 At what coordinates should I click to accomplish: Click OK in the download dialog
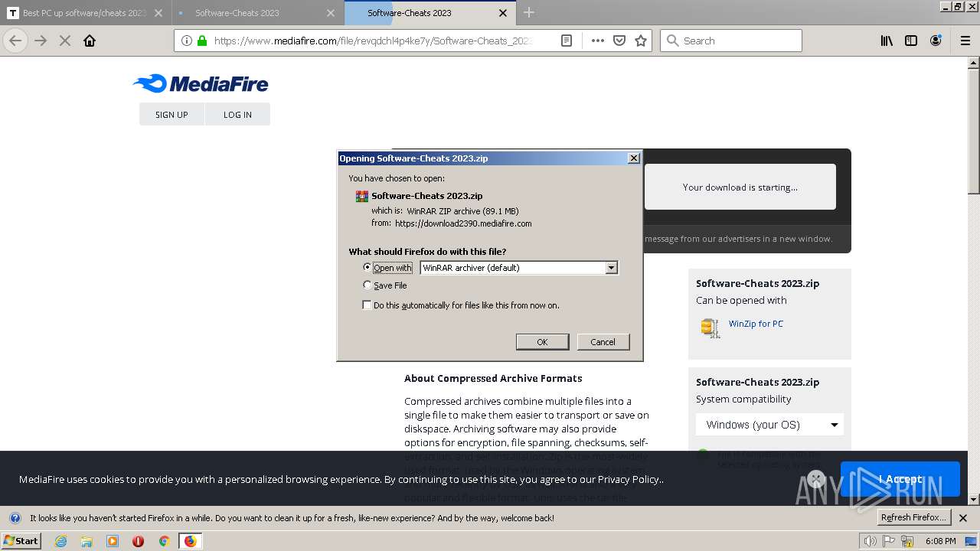[x=542, y=341]
